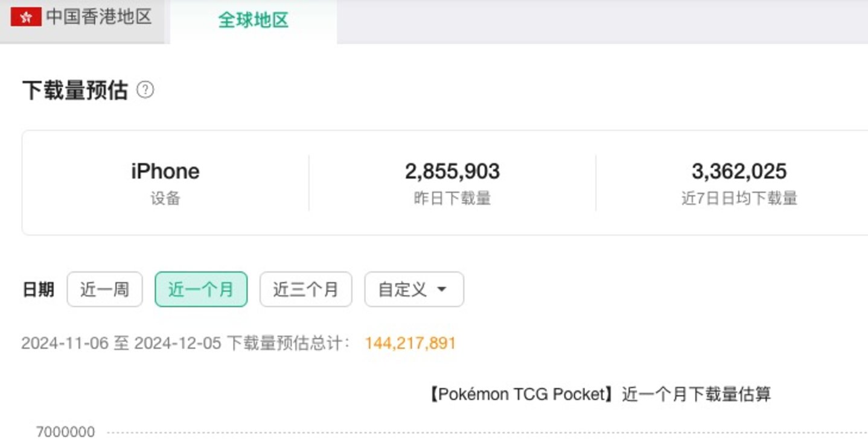Select the 全球地区 tab
Image resolution: width=868 pixels, height=444 pixels.
coord(253,21)
